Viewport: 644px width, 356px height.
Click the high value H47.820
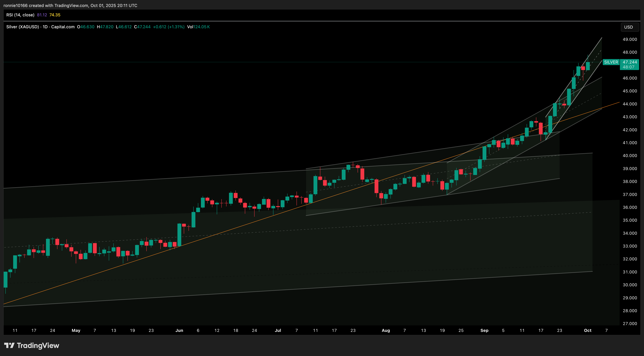105,27
